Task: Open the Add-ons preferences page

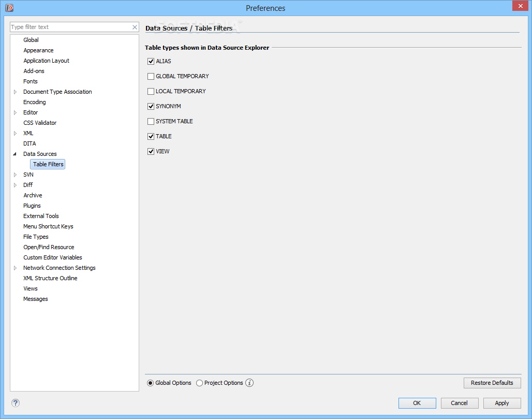Action: click(x=34, y=71)
